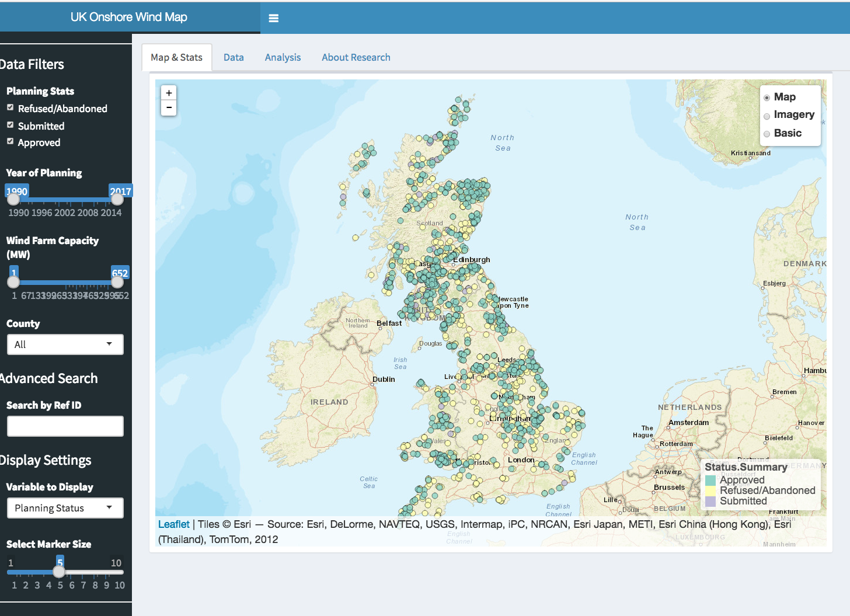850x616 pixels.
Task: Choose the Basic basemap radio button
Action: 767,134
